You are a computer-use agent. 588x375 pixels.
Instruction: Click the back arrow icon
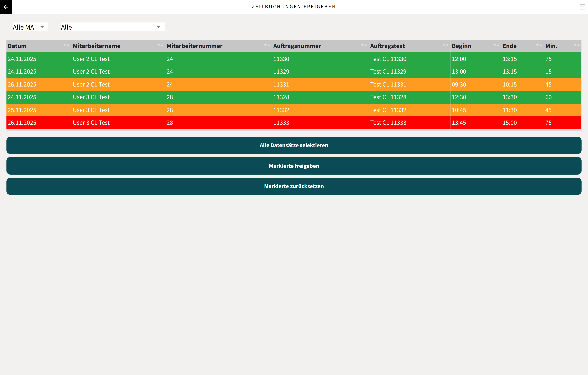coord(6,7)
